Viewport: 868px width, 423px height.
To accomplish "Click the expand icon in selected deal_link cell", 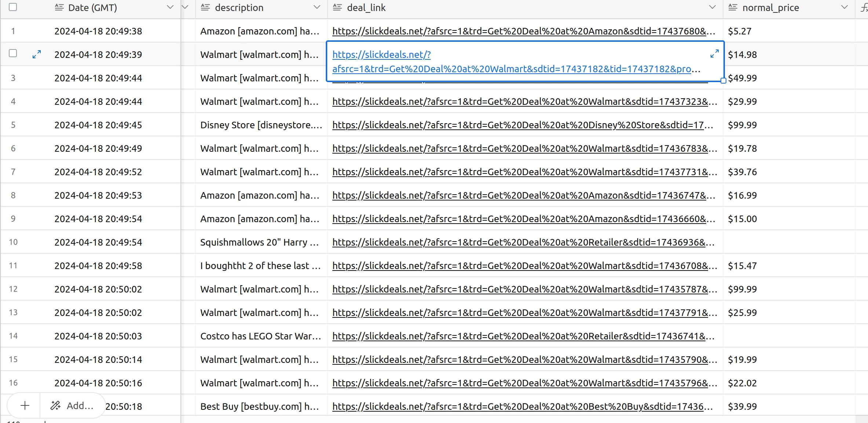I will 714,54.
